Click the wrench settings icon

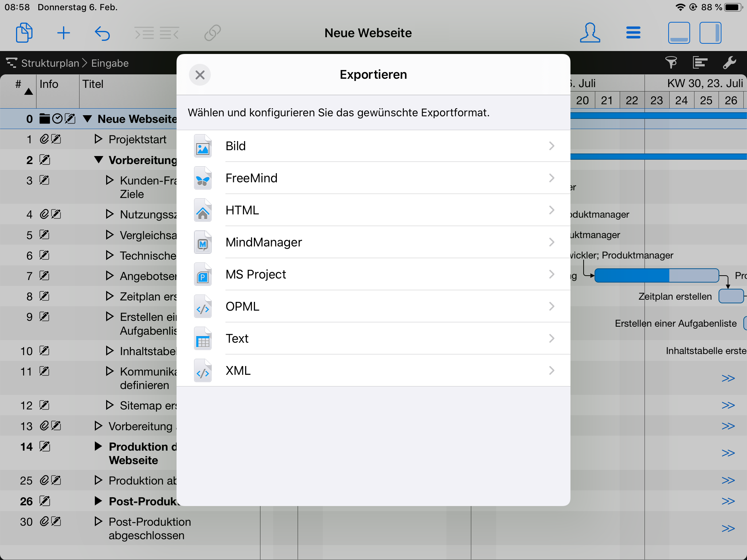coord(732,62)
